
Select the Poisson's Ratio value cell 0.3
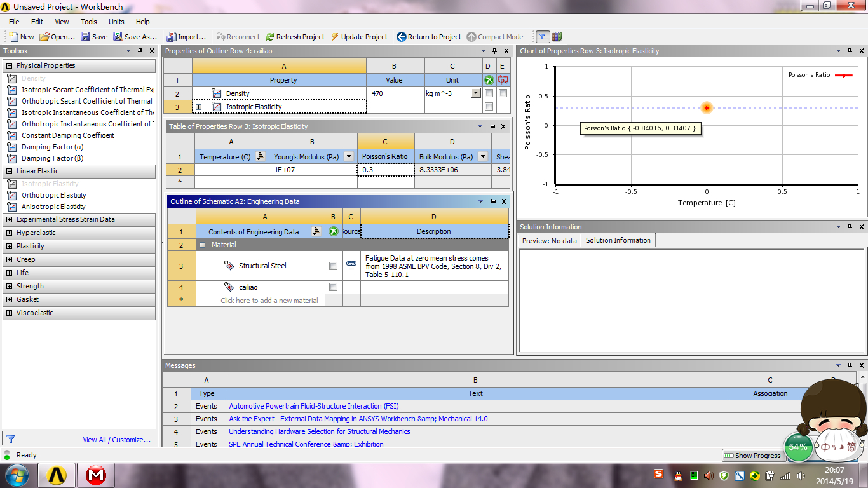coord(386,170)
